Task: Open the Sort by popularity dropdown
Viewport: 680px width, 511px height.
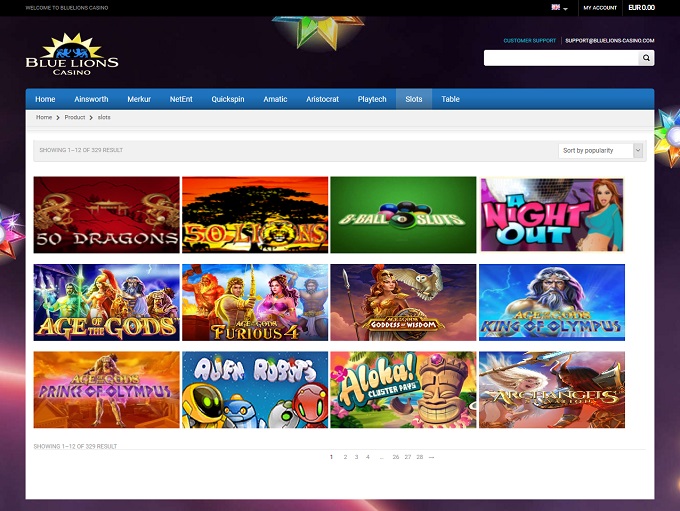Action: pyautogui.click(x=600, y=151)
